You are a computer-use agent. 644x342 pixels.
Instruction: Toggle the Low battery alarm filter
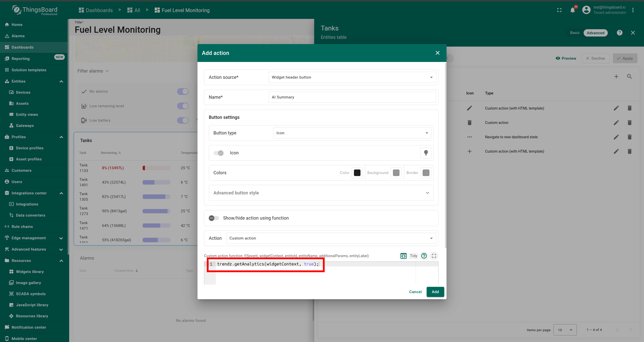point(183,120)
